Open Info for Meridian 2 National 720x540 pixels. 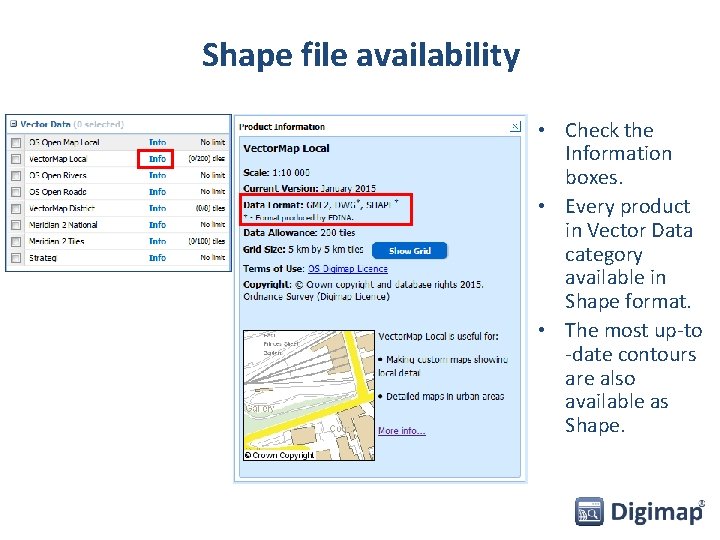point(158,225)
